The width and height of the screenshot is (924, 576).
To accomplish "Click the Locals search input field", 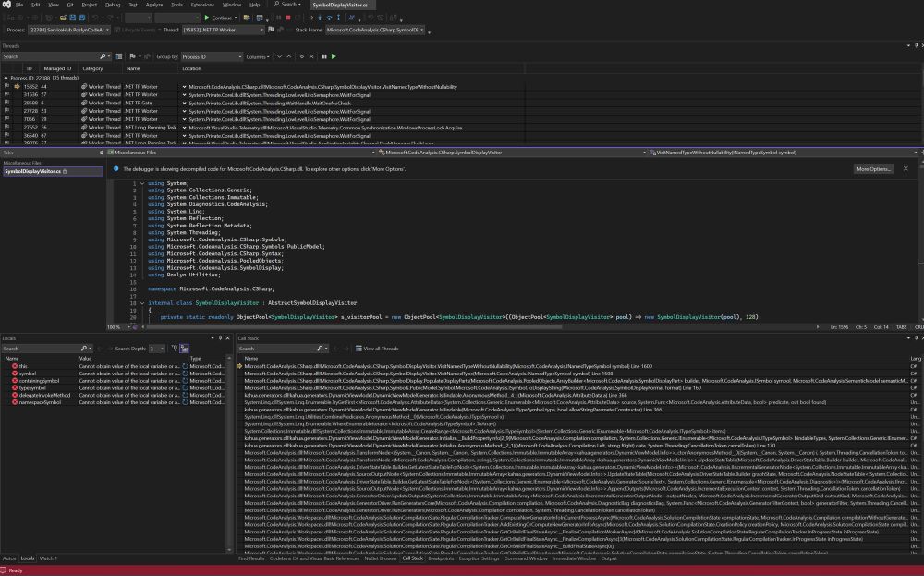I will click(x=40, y=349).
